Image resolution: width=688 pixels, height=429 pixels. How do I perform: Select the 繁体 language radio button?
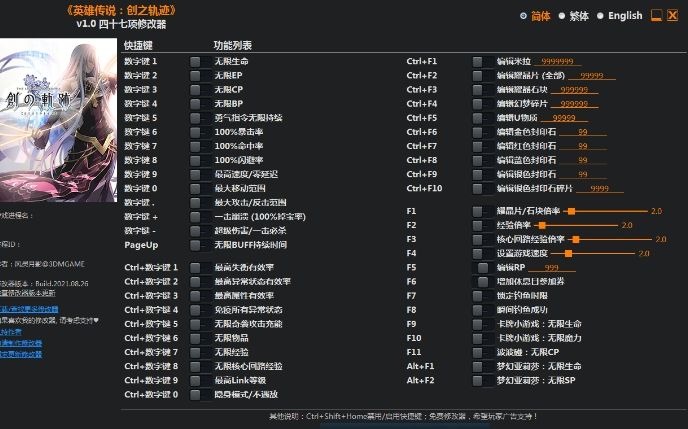pyautogui.click(x=562, y=16)
